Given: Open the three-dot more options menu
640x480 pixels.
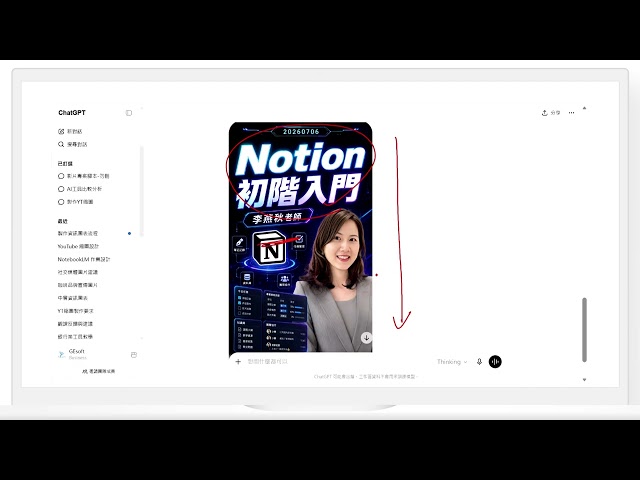Looking at the screenshot, I should pos(571,113).
